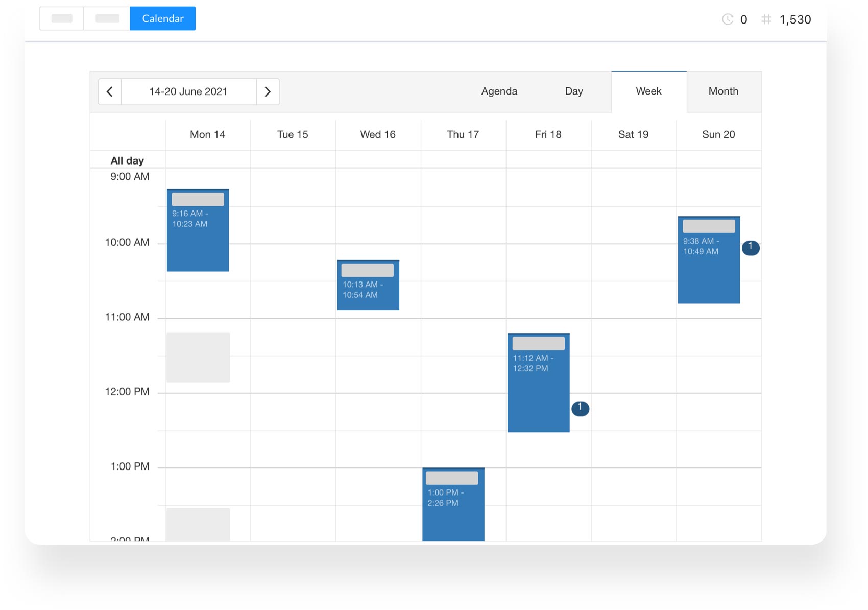Click the Thu 17 column header
The image size is (868, 610).
pyautogui.click(x=463, y=134)
